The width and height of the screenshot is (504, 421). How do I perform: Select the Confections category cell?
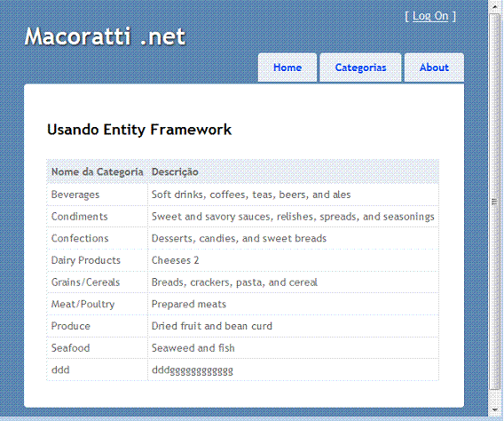pyautogui.click(x=97, y=238)
